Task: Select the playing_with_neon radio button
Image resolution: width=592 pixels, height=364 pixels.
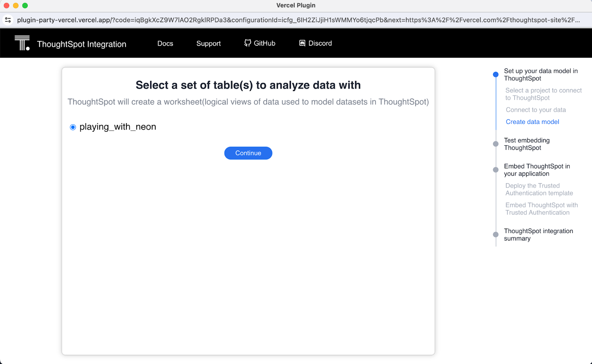Action: (x=73, y=127)
